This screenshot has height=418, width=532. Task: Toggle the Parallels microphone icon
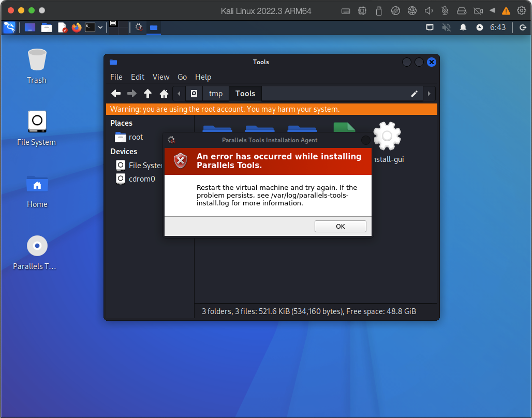pyautogui.click(x=445, y=11)
